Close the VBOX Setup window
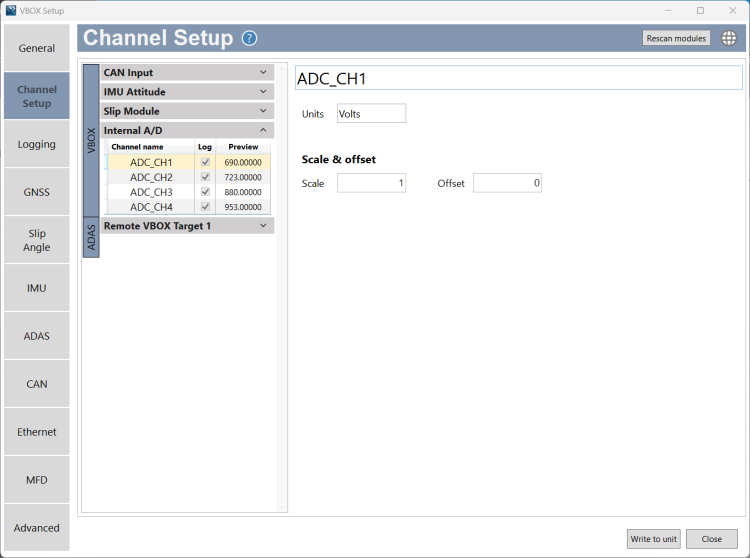 point(732,11)
